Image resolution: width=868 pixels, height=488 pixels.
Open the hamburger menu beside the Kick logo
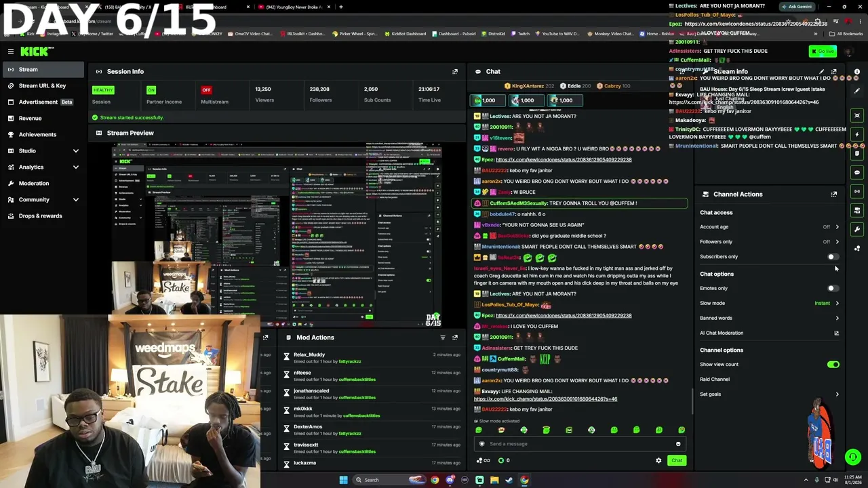tap(11, 52)
